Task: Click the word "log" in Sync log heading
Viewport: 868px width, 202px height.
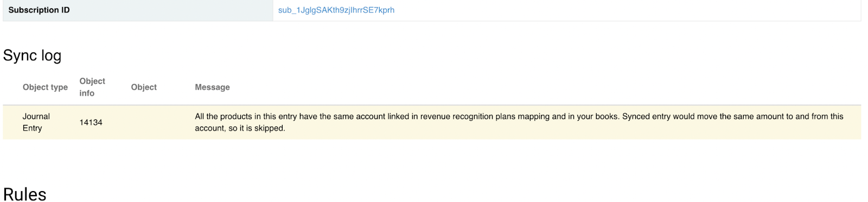Action: [x=51, y=56]
